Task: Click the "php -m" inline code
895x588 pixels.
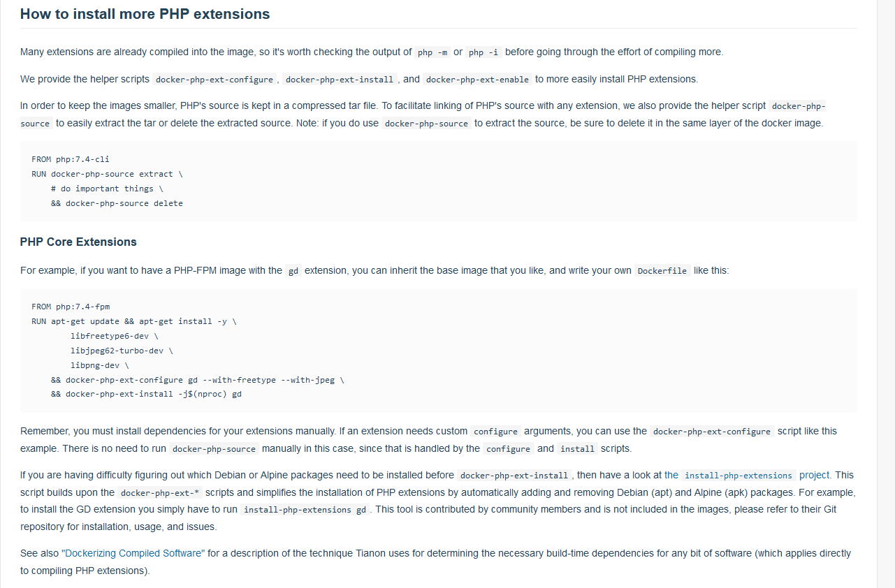Action: (432, 52)
